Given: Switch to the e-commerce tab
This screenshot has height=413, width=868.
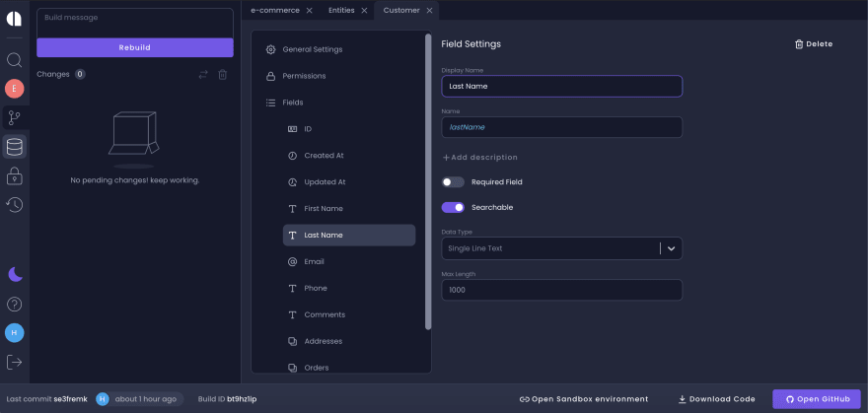Looking at the screenshot, I should coord(275,11).
